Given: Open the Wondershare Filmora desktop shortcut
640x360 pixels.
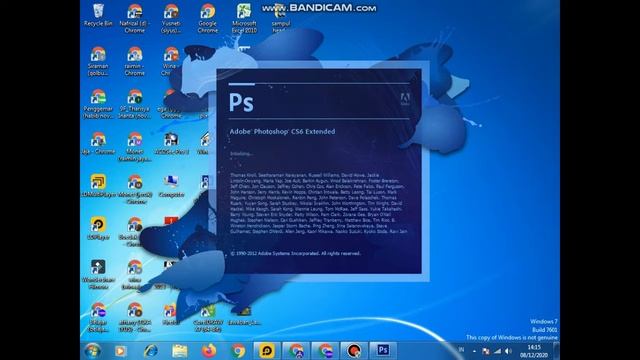Looking at the screenshot, I should coord(98,274).
